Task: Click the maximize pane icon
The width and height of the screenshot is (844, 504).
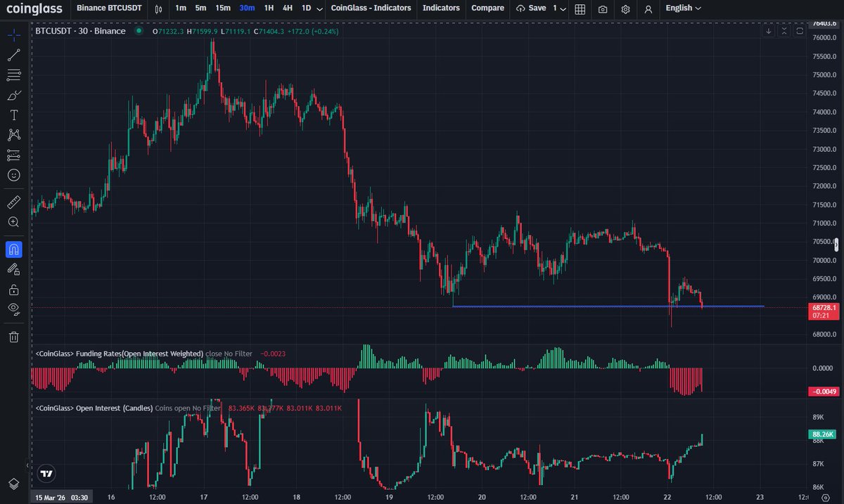Action: (800, 31)
